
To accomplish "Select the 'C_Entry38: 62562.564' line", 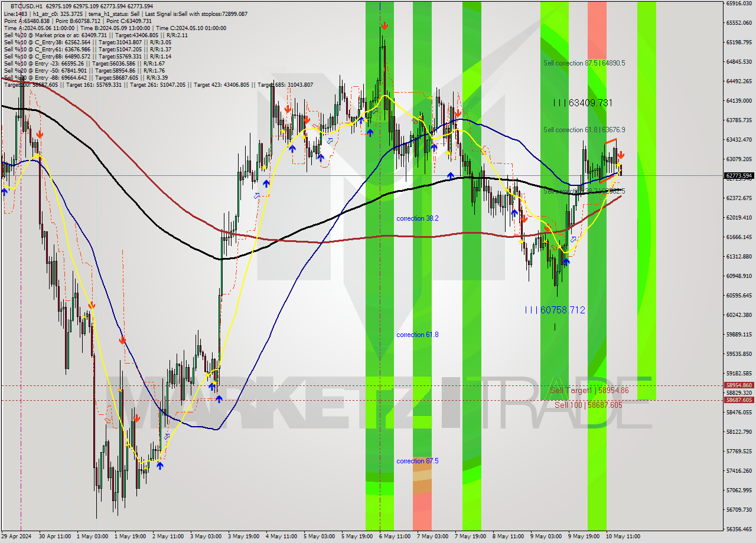I will 88,42.
